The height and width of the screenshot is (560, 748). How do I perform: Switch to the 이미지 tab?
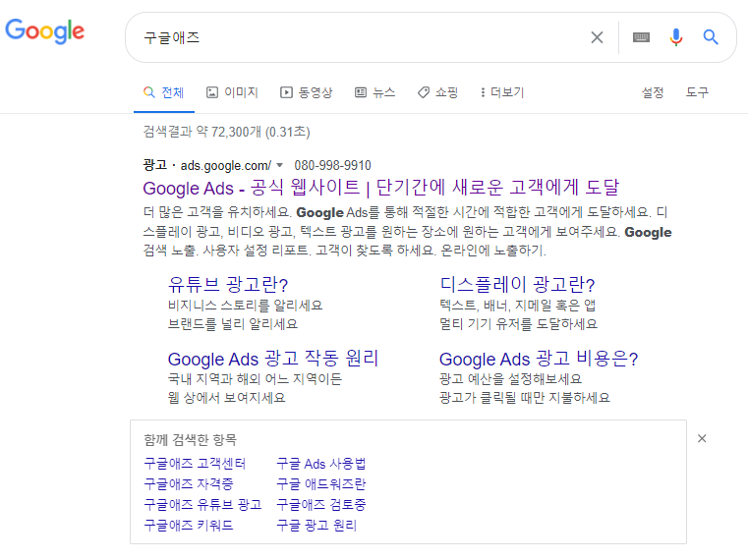click(x=232, y=92)
